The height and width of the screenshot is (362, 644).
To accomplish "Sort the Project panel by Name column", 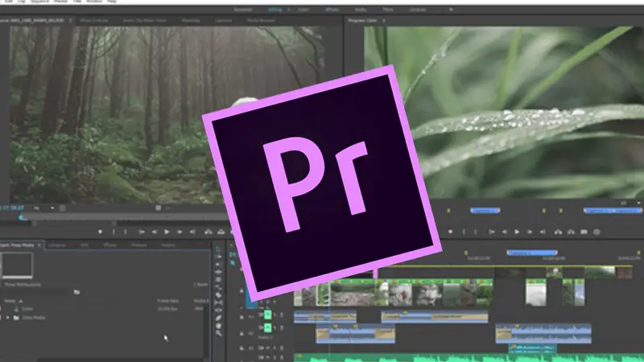I will coord(13,301).
